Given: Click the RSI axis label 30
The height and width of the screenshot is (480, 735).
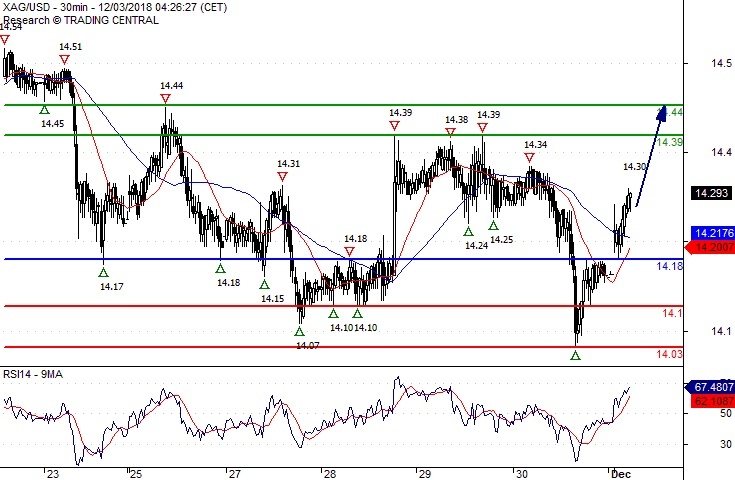Looking at the screenshot, I should 726,443.
